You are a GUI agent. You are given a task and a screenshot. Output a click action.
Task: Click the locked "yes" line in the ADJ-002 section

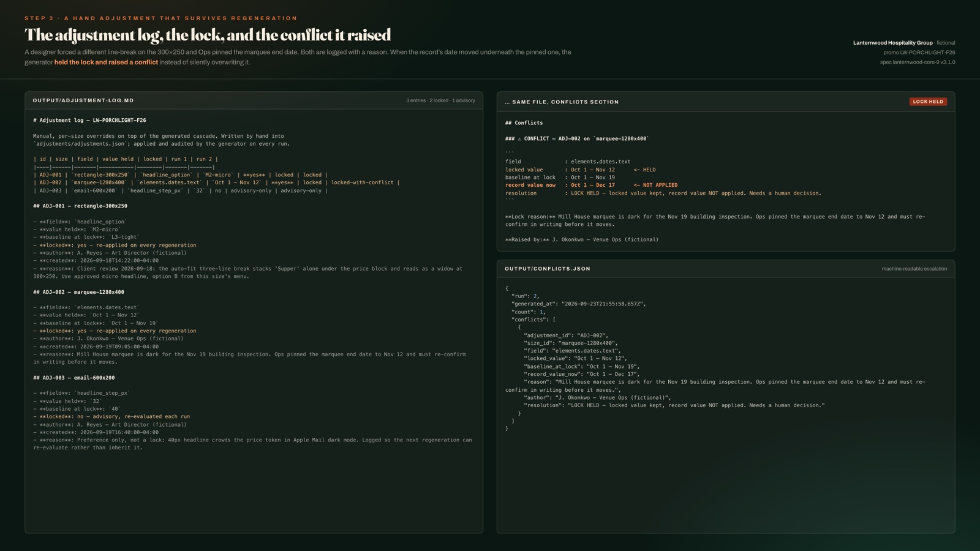[x=115, y=331]
